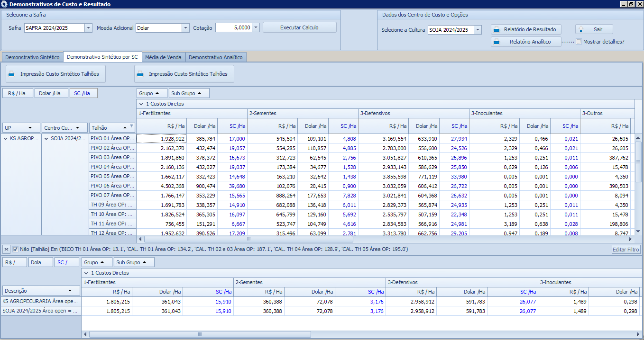Click printer icon on Relatório Analítico

pyautogui.click(x=497, y=42)
